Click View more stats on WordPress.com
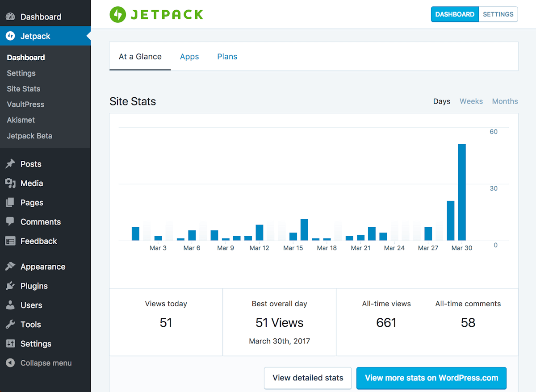 click(431, 378)
